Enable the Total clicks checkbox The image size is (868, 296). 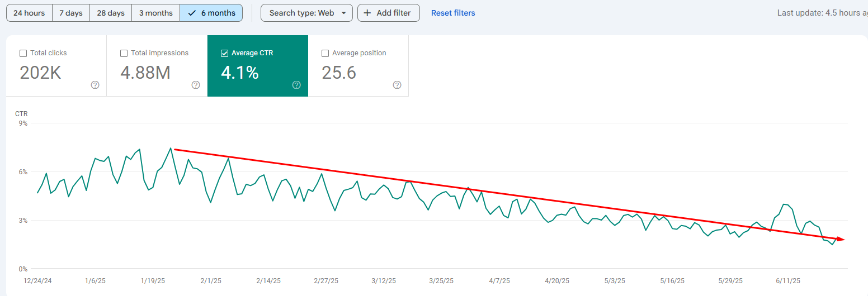tap(23, 53)
